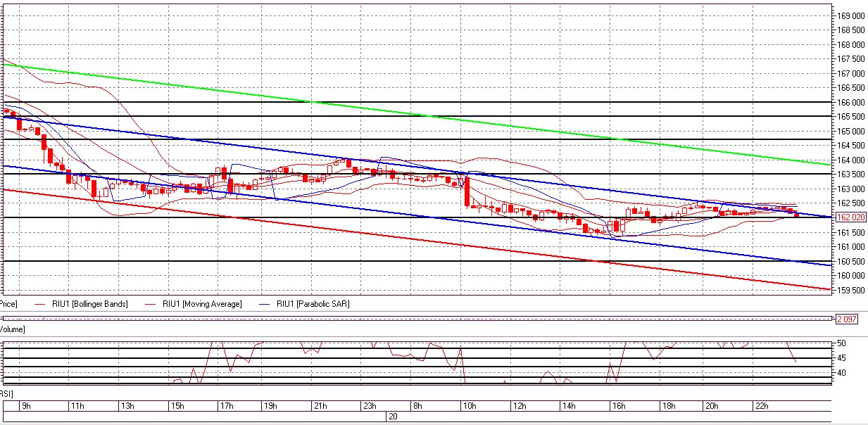The height and width of the screenshot is (425, 868).
Task: Select the 23h time axis label
Action: (369, 406)
